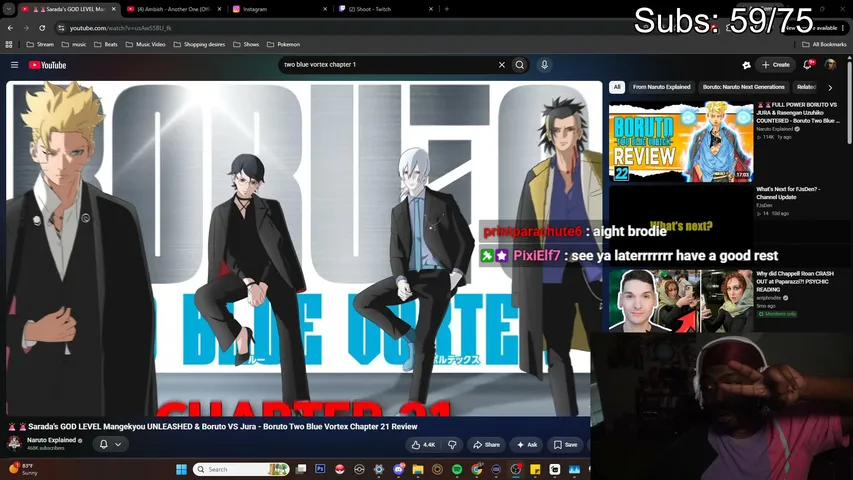The image size is (853, 480).
Task: Share the video with Share button
Action: pos(486,445)
